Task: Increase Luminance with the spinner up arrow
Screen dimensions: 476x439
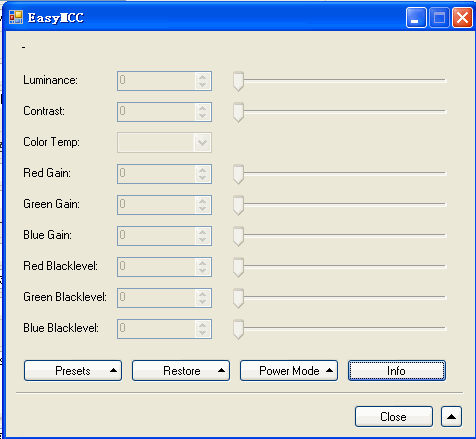Action: (202, 77)
